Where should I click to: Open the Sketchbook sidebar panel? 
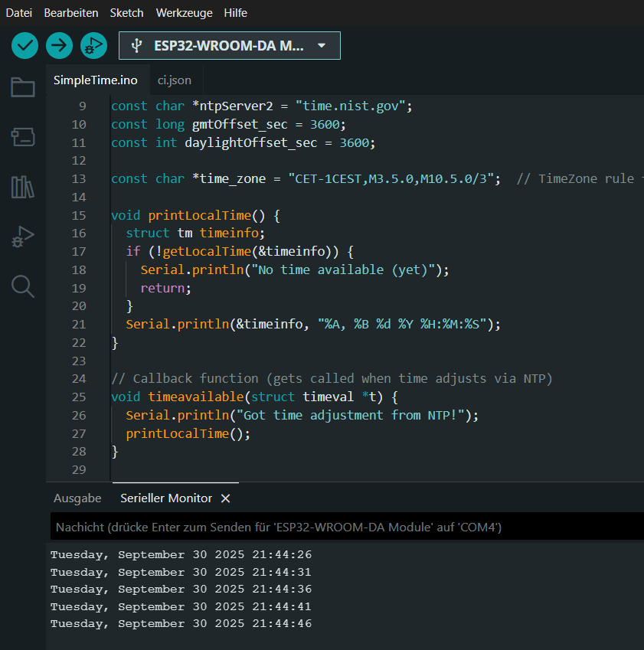click(x=22, y=88)
